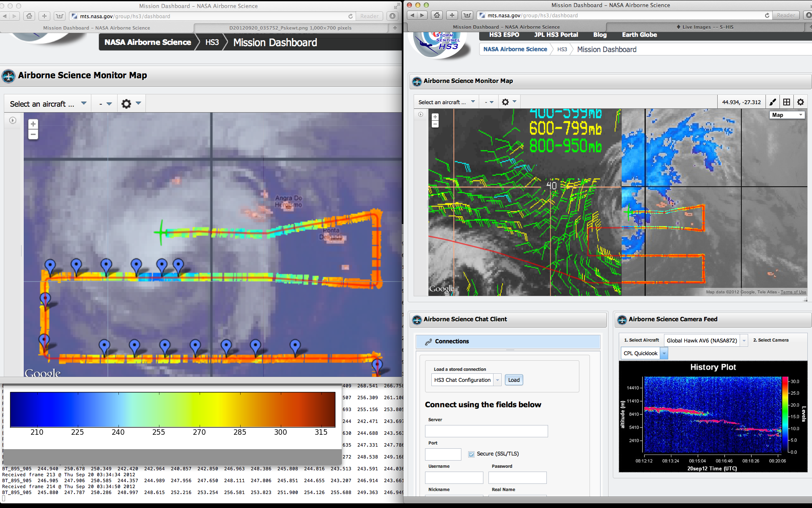812x508 pixels.
Task: Zoom out on the right monitor map
Action: [x=435, y=124]
